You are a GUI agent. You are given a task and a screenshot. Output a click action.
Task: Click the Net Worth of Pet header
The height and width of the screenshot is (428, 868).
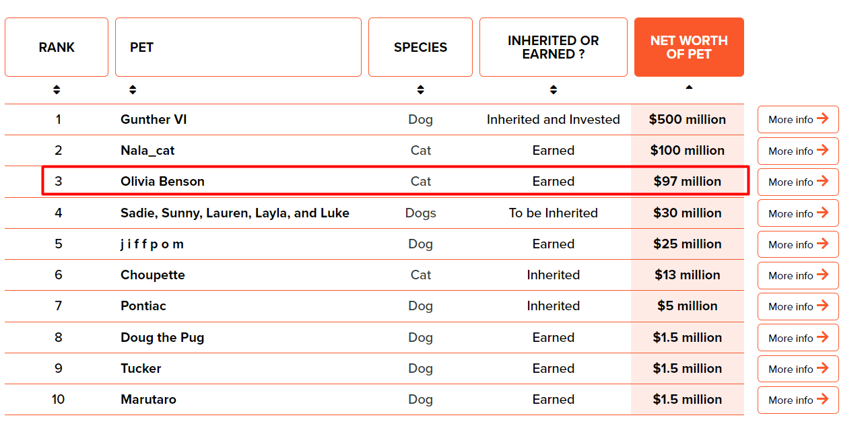(x=689, y=47)
